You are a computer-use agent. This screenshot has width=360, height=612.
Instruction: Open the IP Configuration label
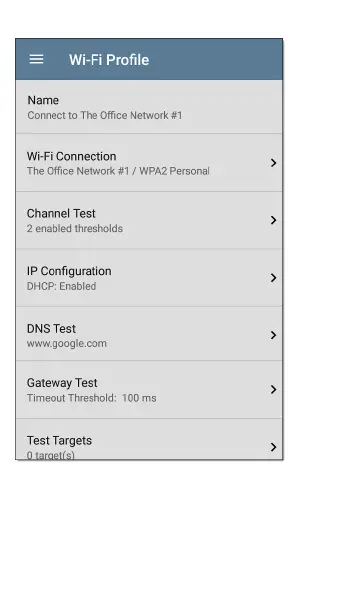click(x=69, y=271)
